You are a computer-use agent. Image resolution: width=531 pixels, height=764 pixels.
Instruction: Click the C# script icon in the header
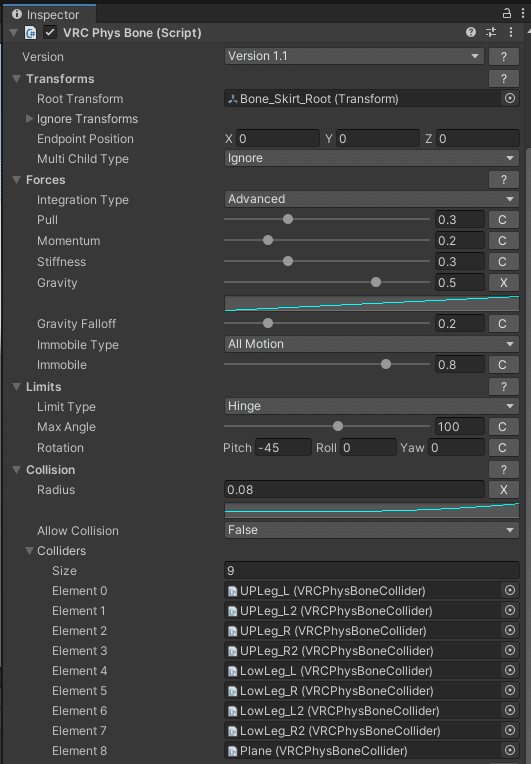[31, 33]
